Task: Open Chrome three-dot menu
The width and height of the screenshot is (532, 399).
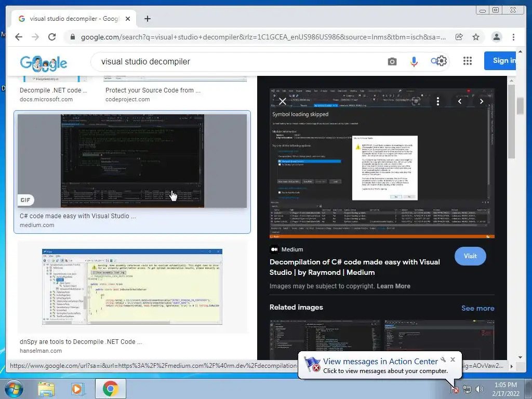Action: 513,37
